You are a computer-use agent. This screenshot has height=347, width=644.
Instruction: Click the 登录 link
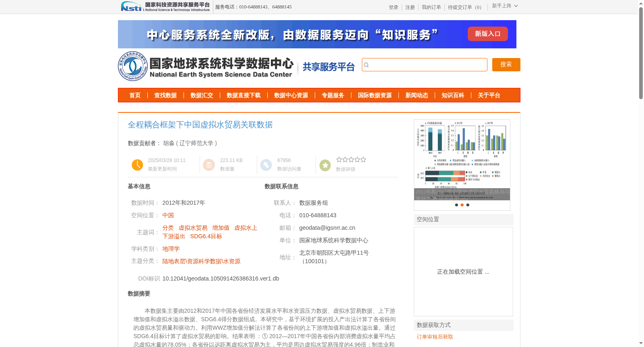(x=394, y=7)
